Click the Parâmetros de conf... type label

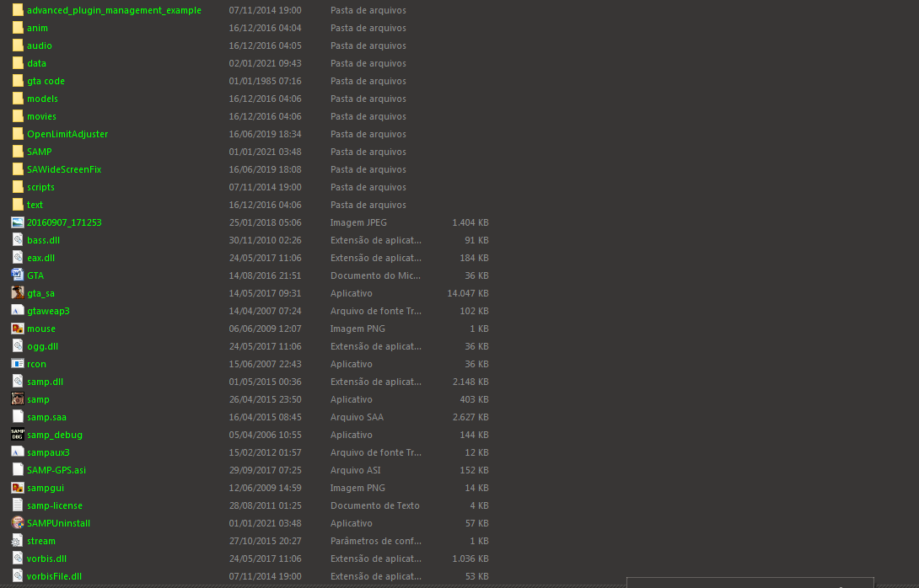pyautogui.click(x=376, y=541)
